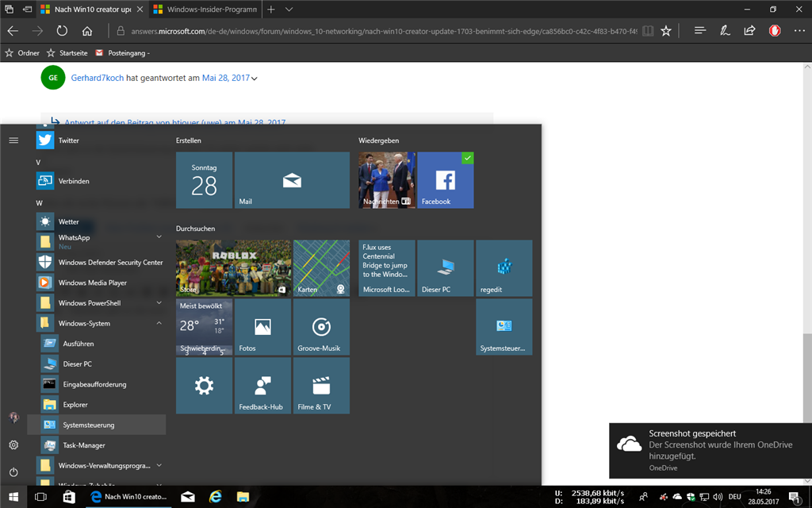Refresh the page in Edge
Screen dimensions: 812x508
pos(62,31)
